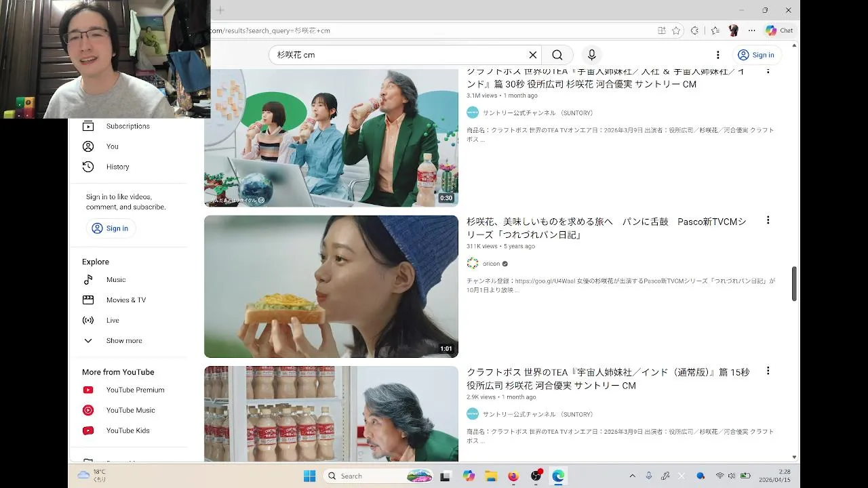Open the 篇 30秒 Craft Boss video title
The height and width of the screenshot is (488, 868).
605,77
